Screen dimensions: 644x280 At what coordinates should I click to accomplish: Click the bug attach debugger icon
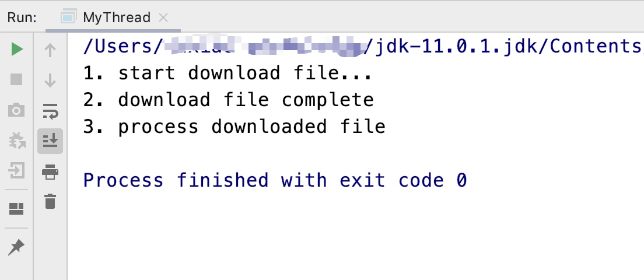16,141
